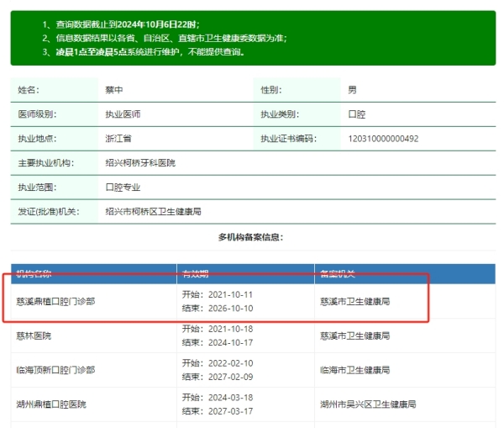Select the 湖州鼎植口腔医院 entry

point(52,404)
